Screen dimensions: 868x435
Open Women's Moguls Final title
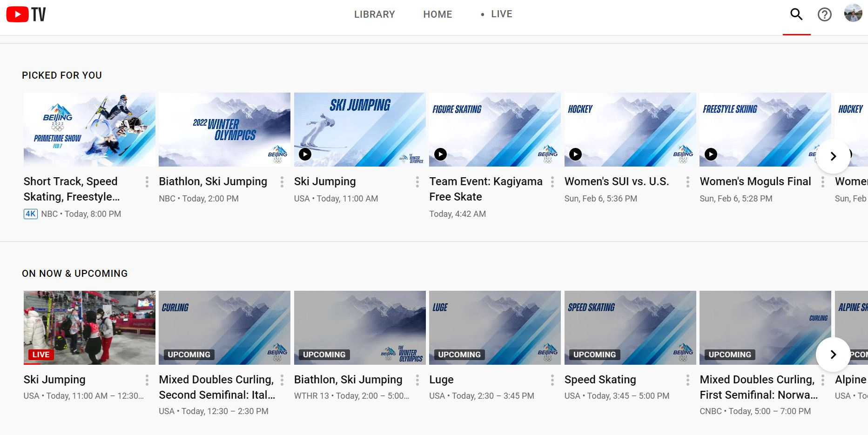pos(755,181)
